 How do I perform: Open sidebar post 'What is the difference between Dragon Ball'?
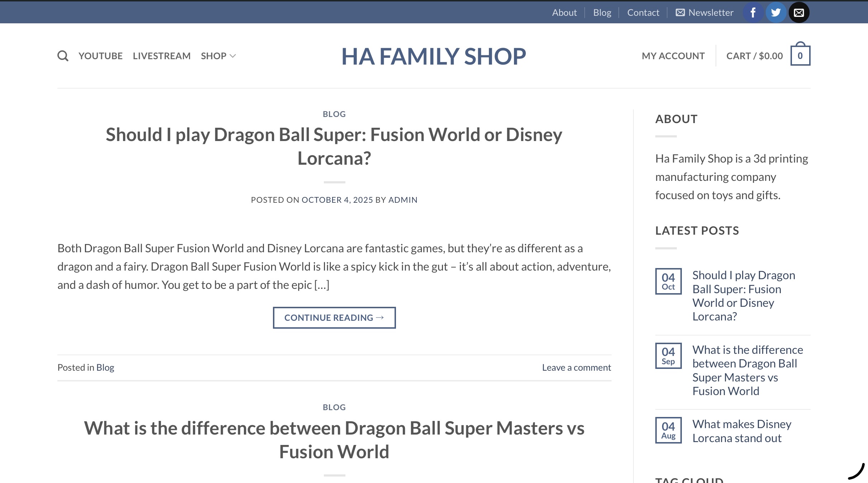coord(748,370)
